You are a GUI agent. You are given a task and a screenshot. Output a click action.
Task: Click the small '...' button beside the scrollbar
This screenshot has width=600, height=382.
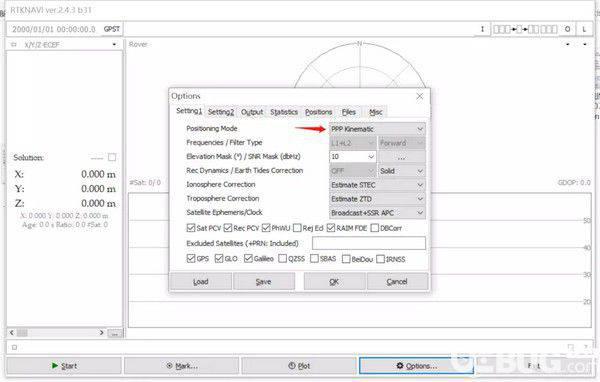click(115, 333)
